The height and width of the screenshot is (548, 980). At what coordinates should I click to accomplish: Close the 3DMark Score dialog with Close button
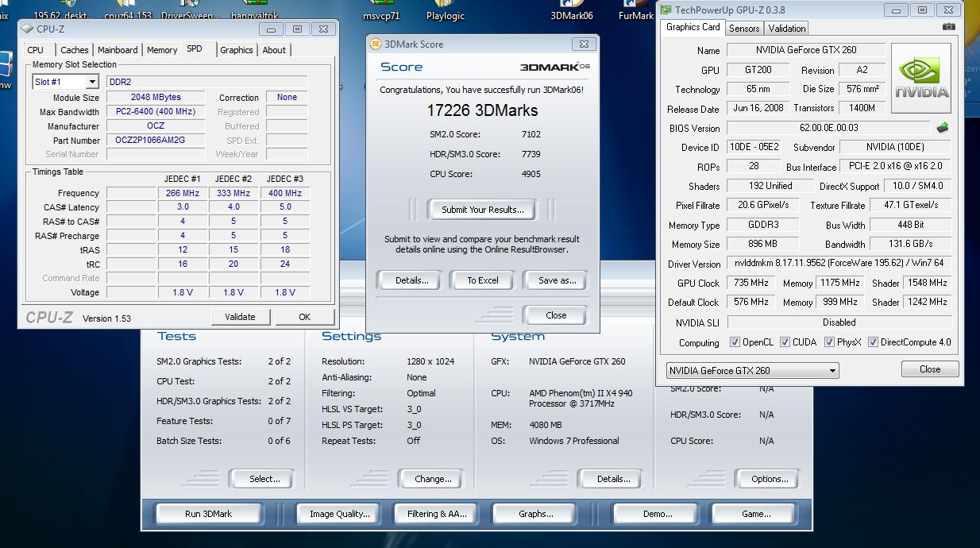tap(556, 315)
